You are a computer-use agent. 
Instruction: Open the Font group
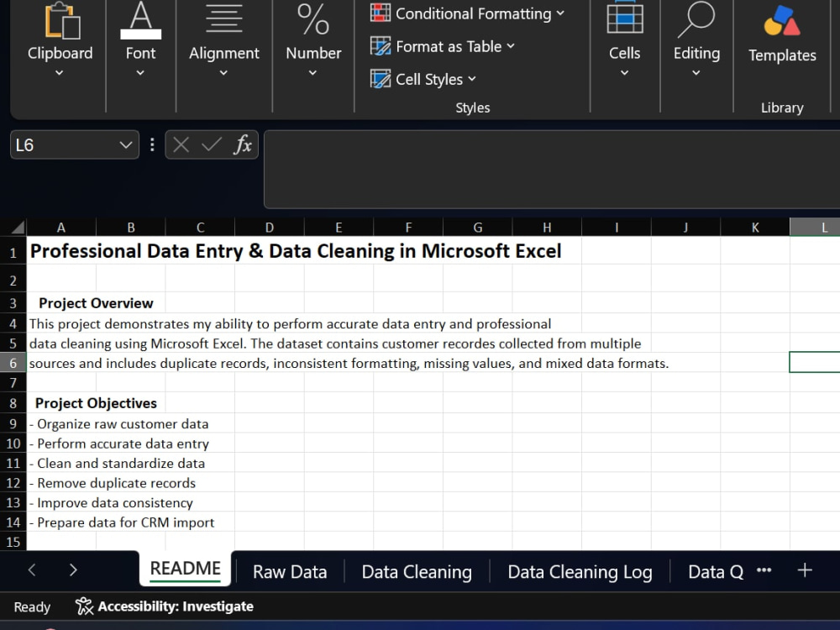(140, 40)
